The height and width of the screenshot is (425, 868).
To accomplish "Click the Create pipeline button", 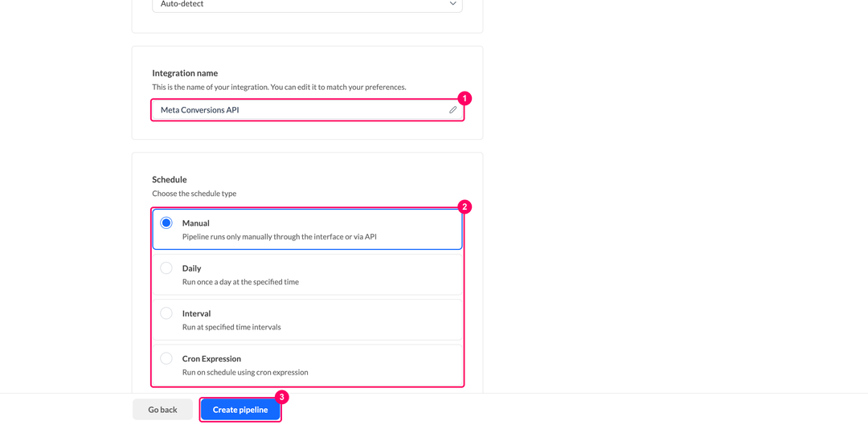I will click(240, 410).
